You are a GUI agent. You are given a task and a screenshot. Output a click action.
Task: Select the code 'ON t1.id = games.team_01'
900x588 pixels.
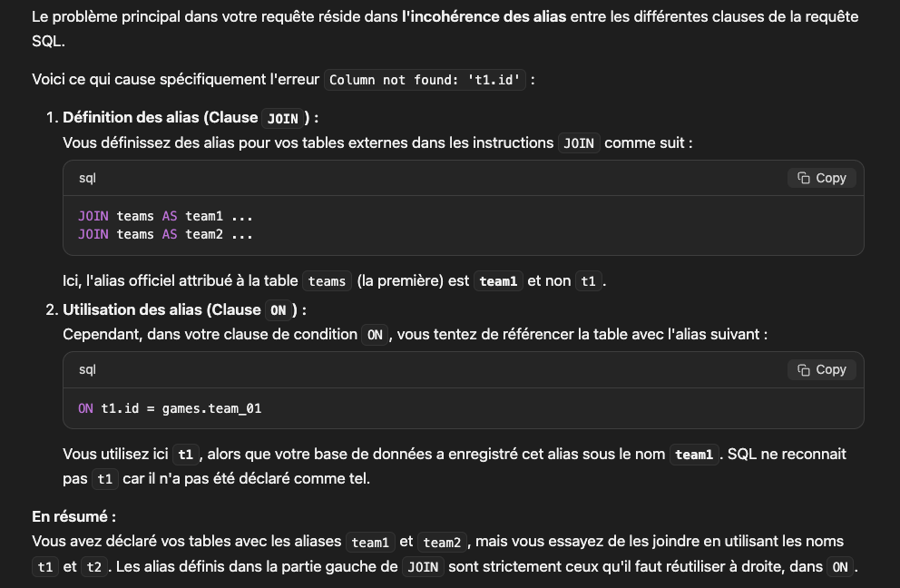172,408
